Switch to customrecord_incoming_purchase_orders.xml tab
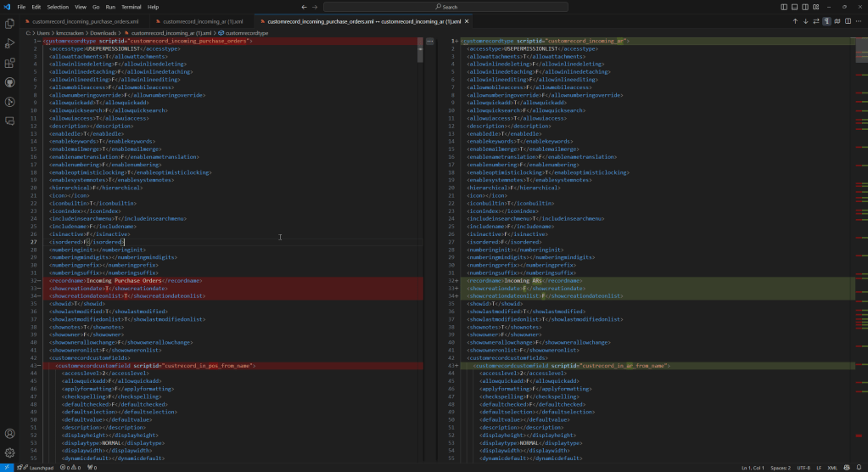 [85, 20]
